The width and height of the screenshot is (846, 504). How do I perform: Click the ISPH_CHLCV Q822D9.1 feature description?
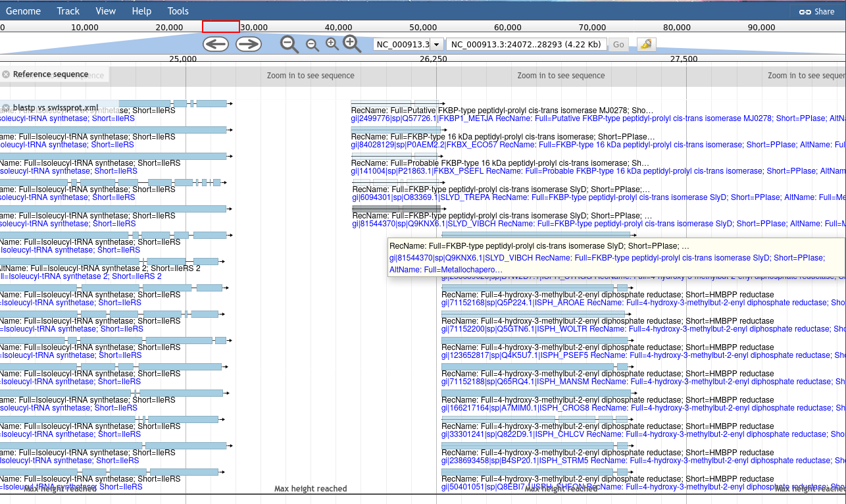tap(643, 434)
